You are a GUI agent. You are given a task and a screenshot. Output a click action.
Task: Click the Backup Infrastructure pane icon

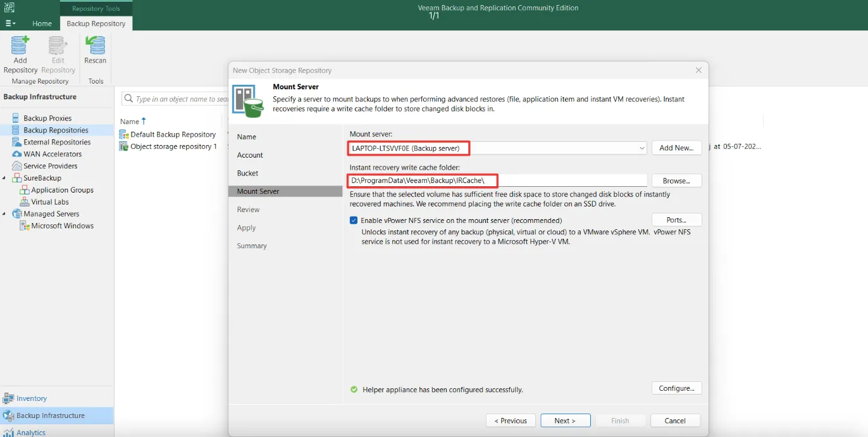pos(8,415)
